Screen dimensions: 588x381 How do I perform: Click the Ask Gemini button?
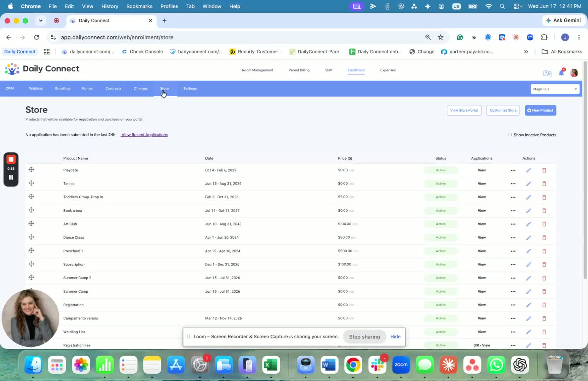[563, 20]
